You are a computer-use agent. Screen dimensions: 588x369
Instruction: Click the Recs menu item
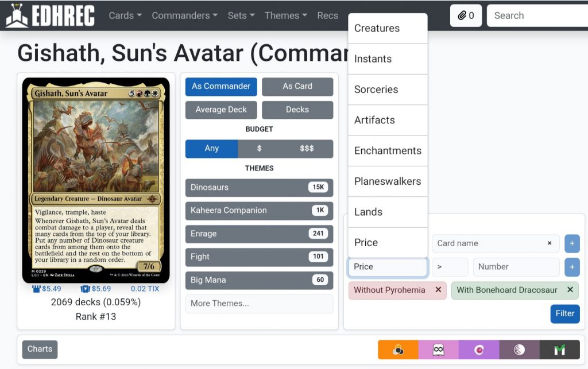pos(327,15)
